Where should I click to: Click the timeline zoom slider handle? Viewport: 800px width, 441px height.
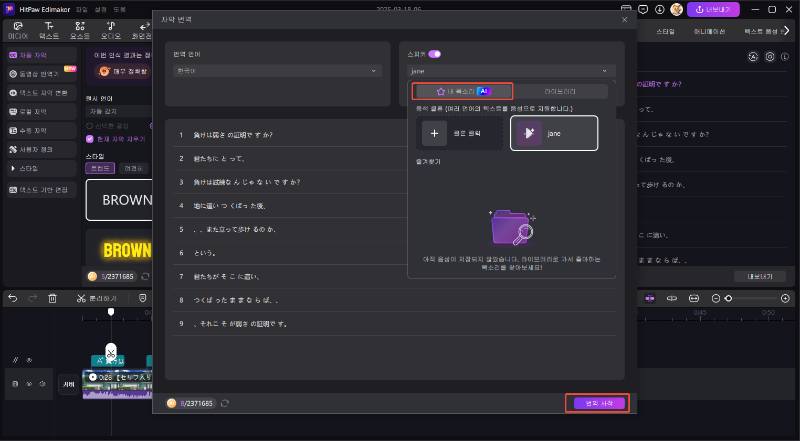click(x=729, y=298)
